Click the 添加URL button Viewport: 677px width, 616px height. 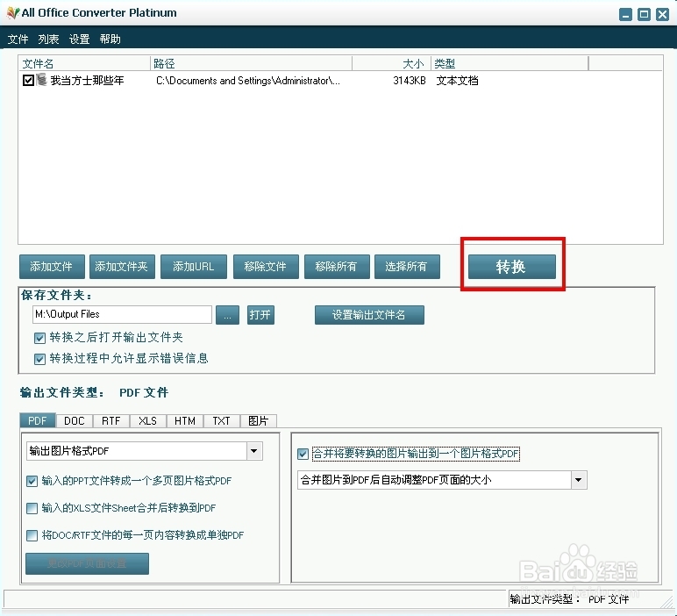[194, 267]
